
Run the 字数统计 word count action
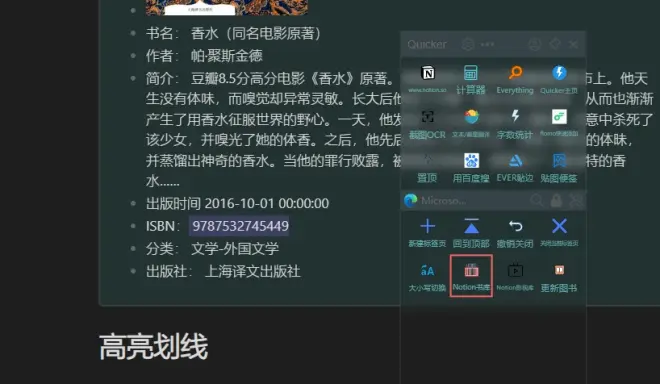pyautogui.click(x=515, y=124)
